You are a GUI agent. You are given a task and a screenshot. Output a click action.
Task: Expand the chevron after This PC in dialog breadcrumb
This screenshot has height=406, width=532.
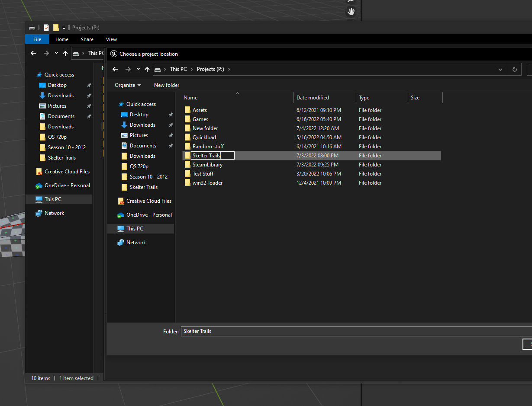[x=192, y=69]
